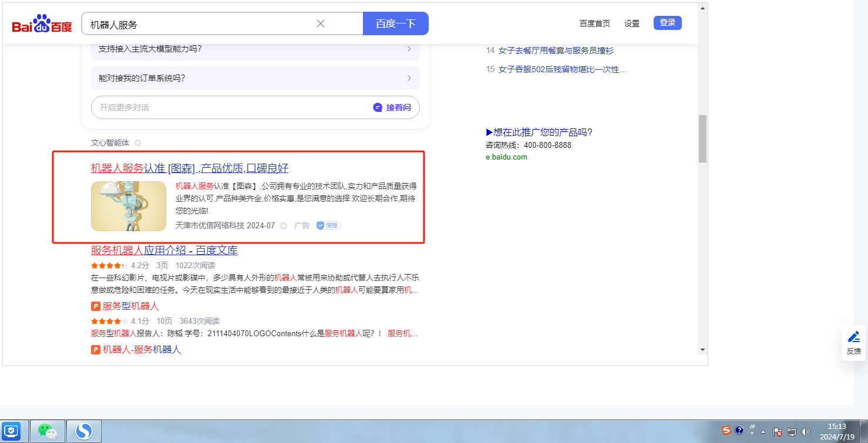Click the 广告 label
Screen dimensions: 868x443
click(302, 225)
